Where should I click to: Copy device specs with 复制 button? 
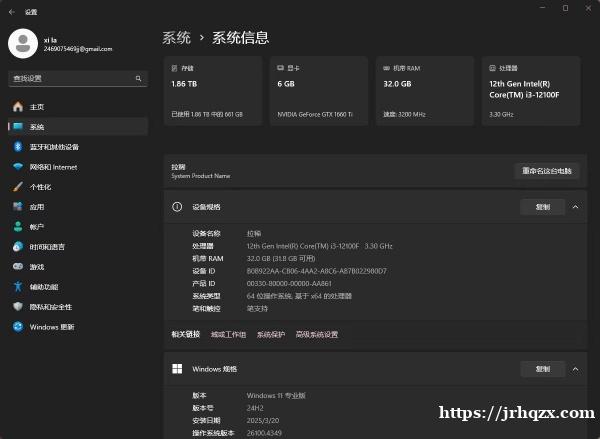click(542, 207)
